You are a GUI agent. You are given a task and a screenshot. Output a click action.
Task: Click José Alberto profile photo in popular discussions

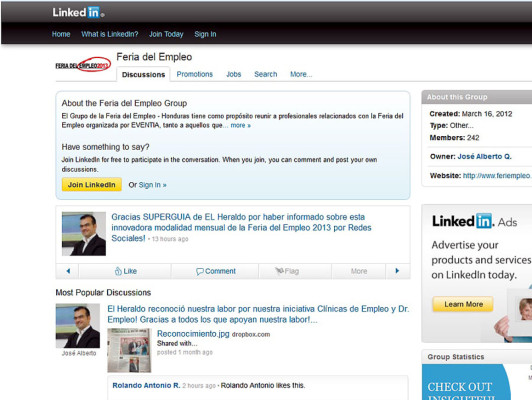78,326
